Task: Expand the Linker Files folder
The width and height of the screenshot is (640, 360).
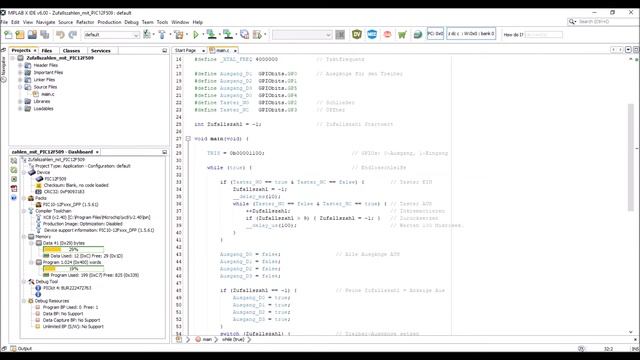Action: (x=20, y=80)
